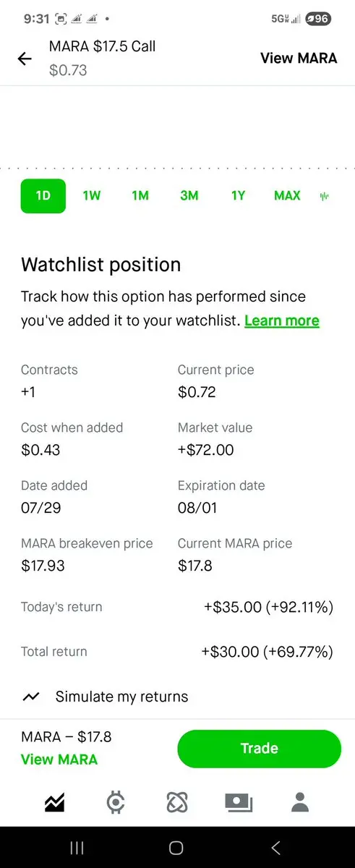Screen dimensions: 355x868
Task: Open the account profile icon
Action: tap(299, 801)
